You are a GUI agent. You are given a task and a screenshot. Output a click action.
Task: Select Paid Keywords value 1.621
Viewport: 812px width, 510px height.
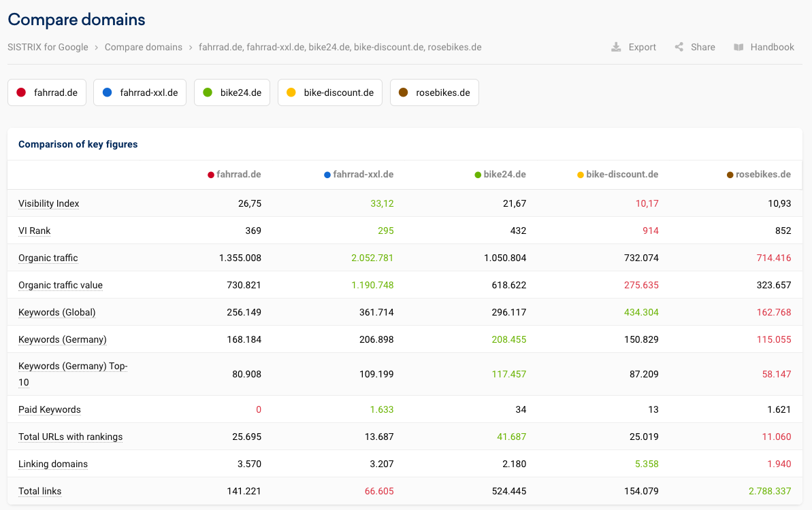click(779, 409)
